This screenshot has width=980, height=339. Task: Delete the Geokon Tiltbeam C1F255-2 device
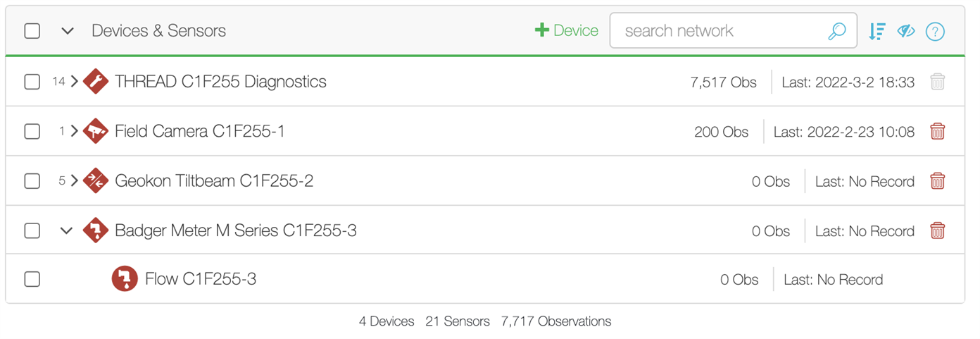pyautogui.click(x=937, y=181)
